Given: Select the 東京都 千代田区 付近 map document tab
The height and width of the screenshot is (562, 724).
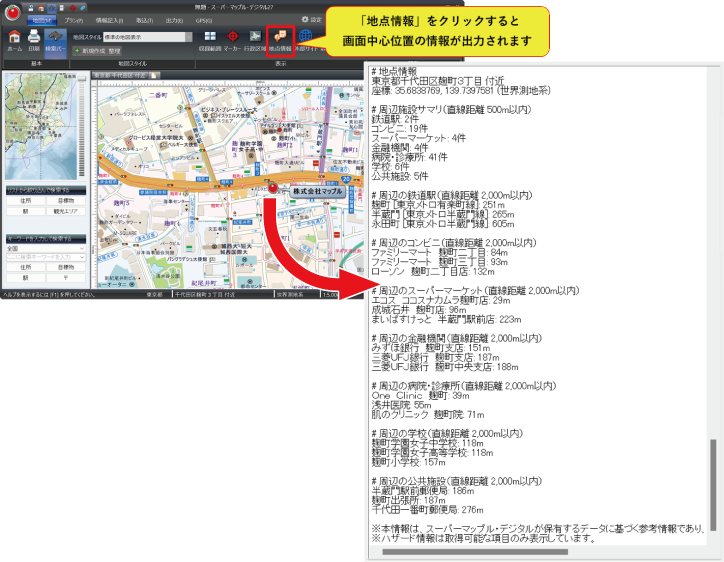Looking at the screenshot, I should [x=120, y=75].
